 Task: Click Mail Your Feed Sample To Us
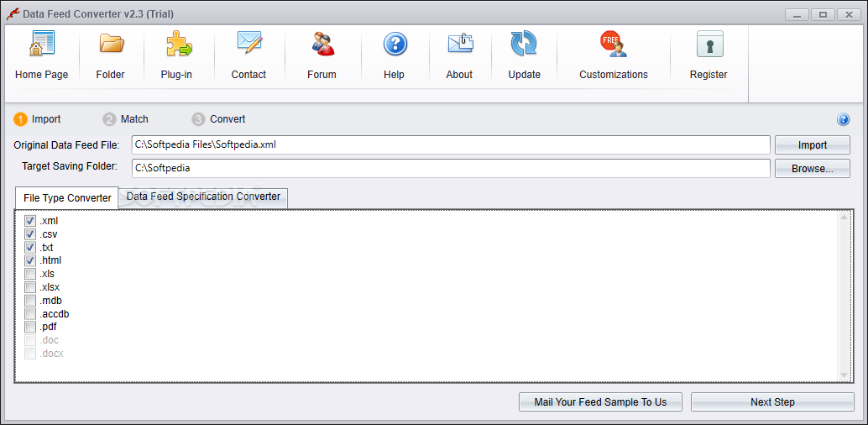pos(600,402)
